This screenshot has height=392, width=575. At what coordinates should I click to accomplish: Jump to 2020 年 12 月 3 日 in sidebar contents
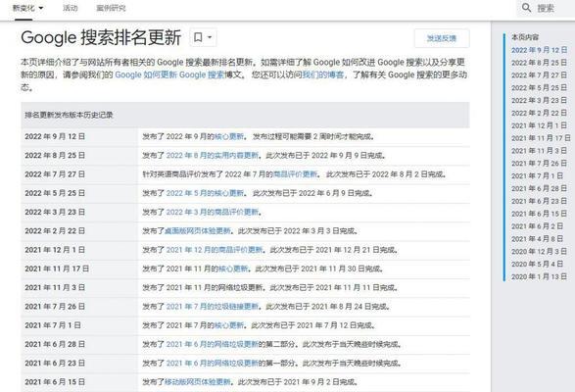[x=539, y=252]
